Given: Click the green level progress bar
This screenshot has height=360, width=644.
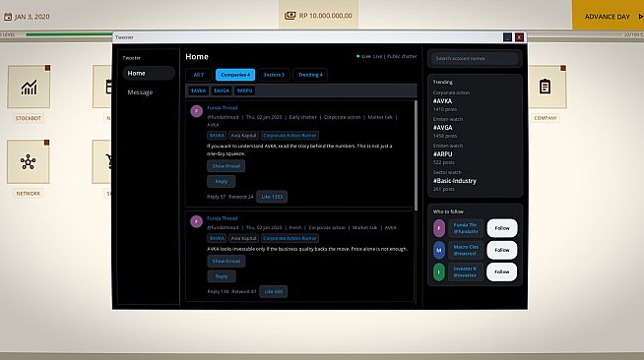Looking at the screenshot, I should [69, 34].
